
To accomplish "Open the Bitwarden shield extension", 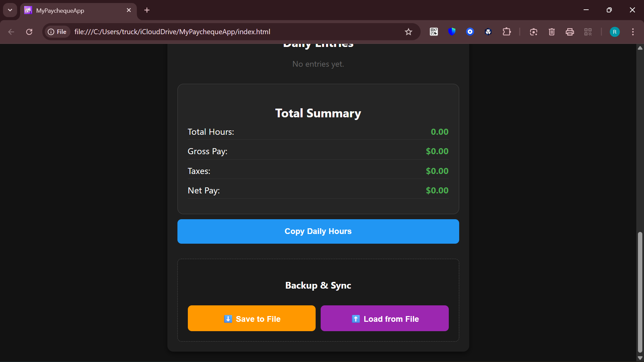I will click(x=452, y=32).
